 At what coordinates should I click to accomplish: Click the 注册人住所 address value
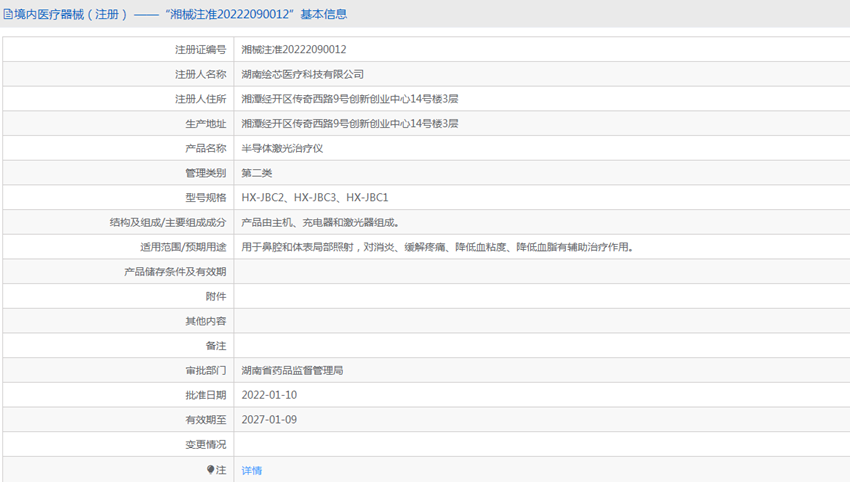[x=350, y=99]
